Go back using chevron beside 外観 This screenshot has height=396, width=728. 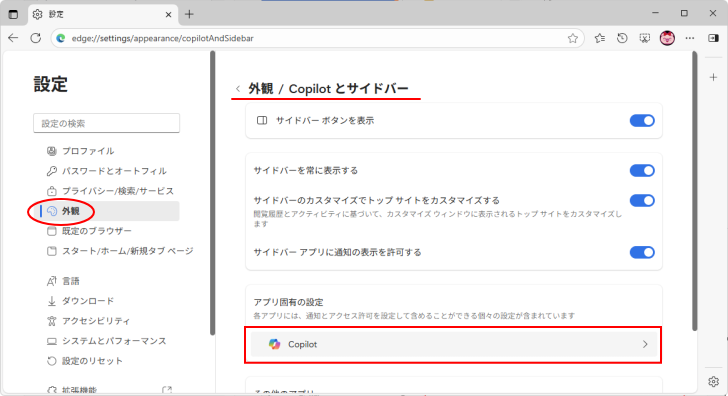[x=238, y=88]
